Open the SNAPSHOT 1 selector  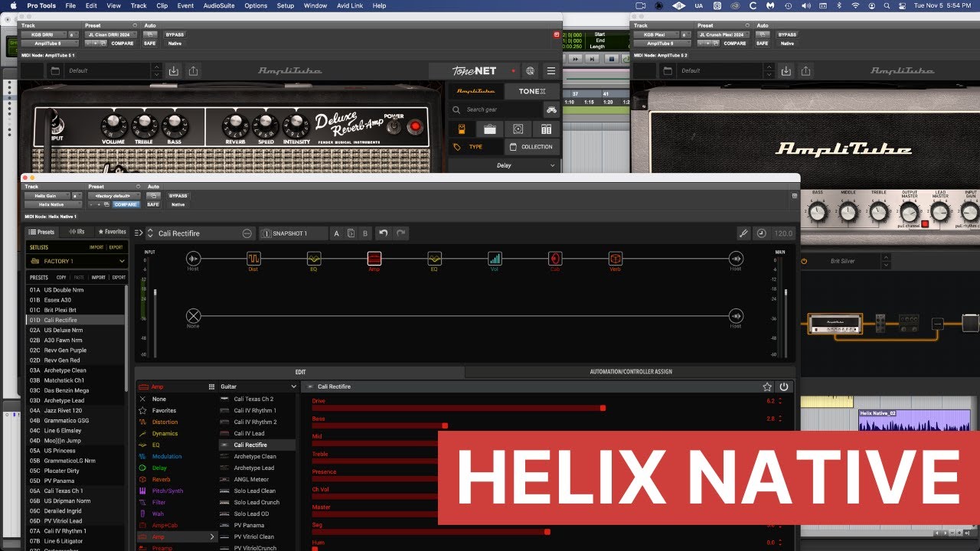[x=293, y=233]
